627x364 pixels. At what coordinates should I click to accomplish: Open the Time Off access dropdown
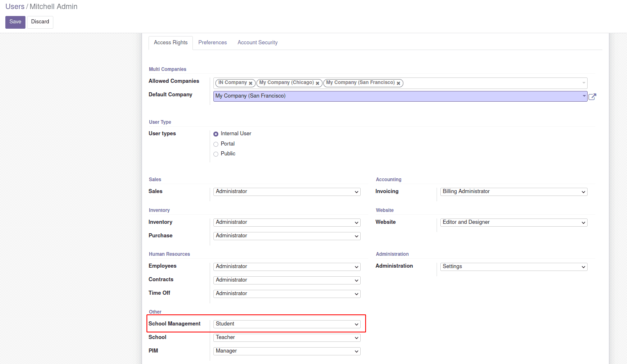point(287,294)
